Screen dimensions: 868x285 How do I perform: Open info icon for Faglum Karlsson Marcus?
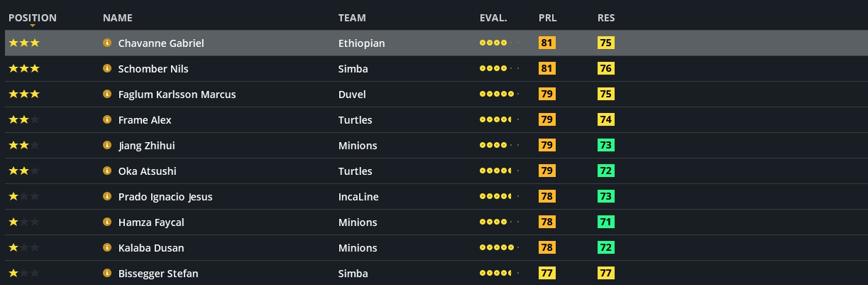pos(107,95)
